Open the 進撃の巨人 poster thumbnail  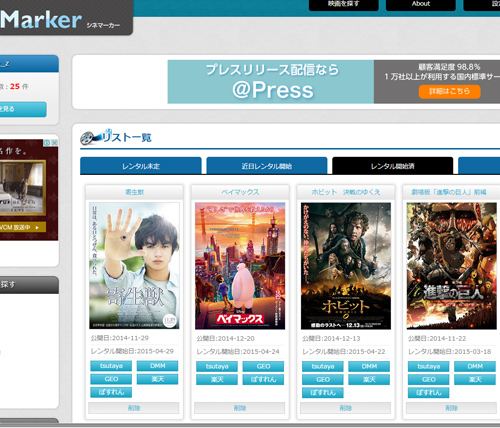click(452, 266)
